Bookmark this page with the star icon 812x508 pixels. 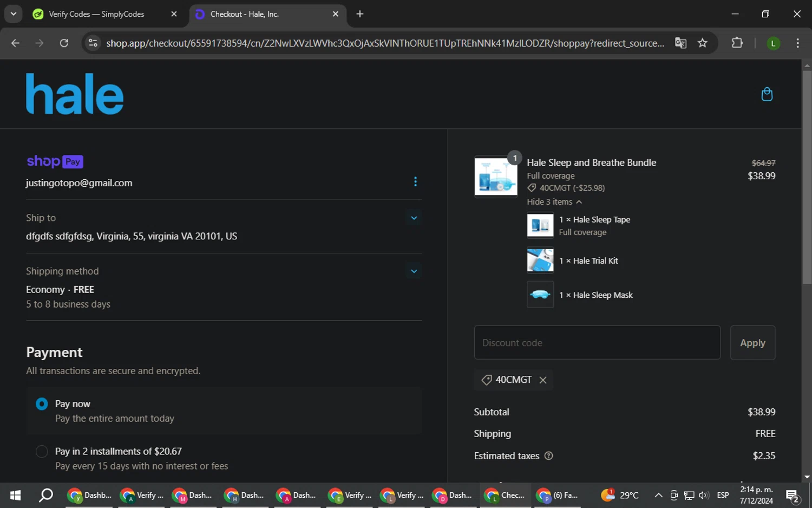pos(703,43)
